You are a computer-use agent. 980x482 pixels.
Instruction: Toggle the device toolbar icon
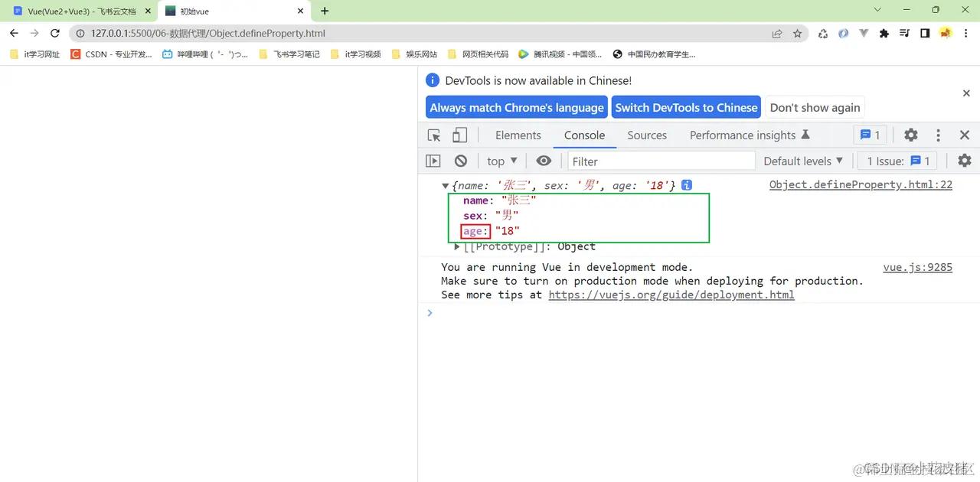pyautogui.click(x=459, y=135)
